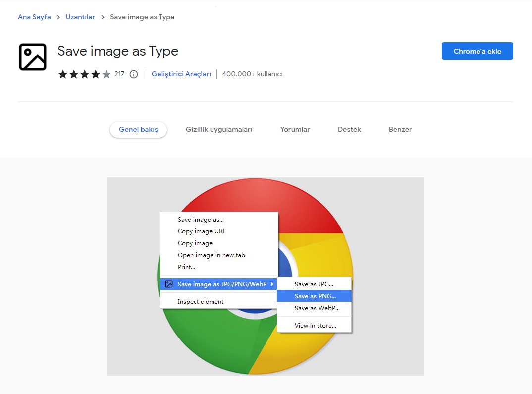Click the image icon beside Save image as JPG/PNG/WebP
Screen dimensions: 532x394
point(169,284)
